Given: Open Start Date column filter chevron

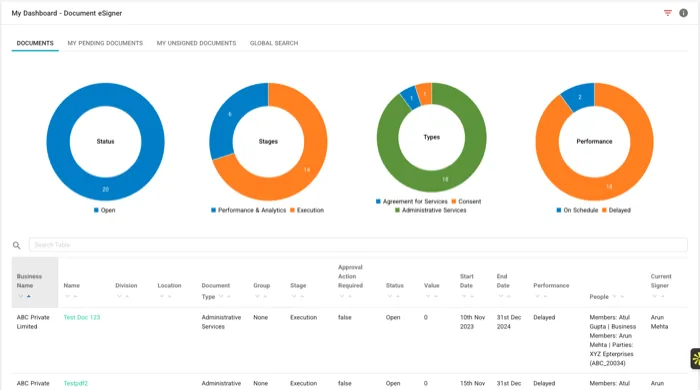Looking at the screenshot, I should [x=464, y=296].
